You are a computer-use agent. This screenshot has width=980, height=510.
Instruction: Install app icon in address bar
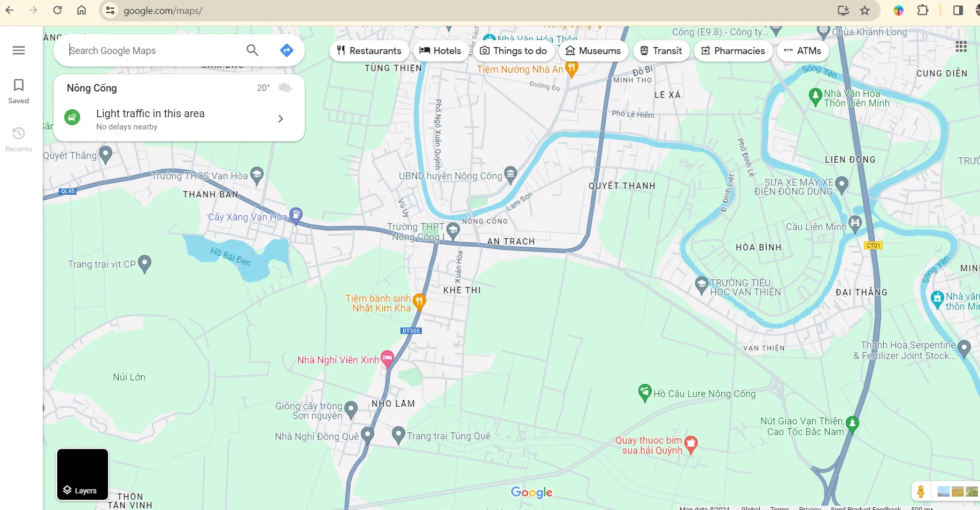tap(843, 10)
